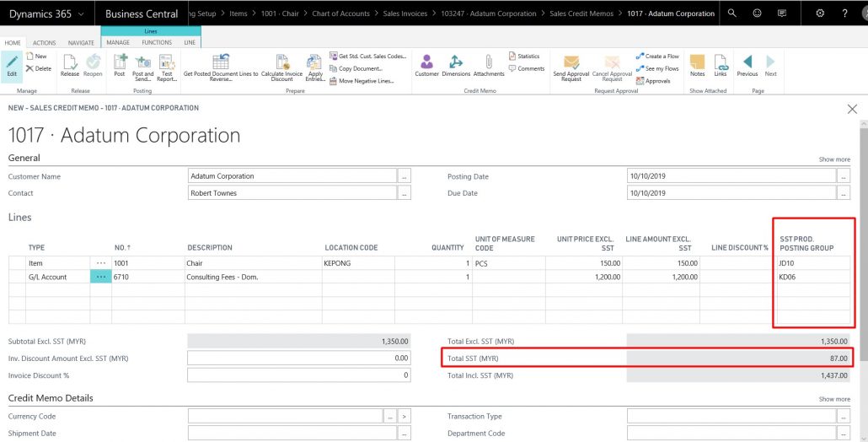Open the help question mark

[844, 13]
